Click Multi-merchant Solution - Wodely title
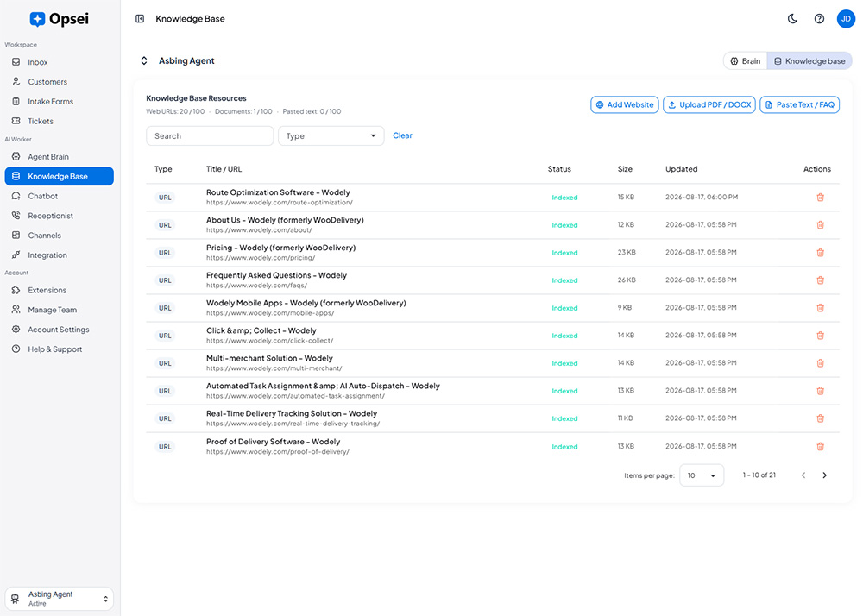The width and height of the screenshot is (863, 616). [269, 359]
